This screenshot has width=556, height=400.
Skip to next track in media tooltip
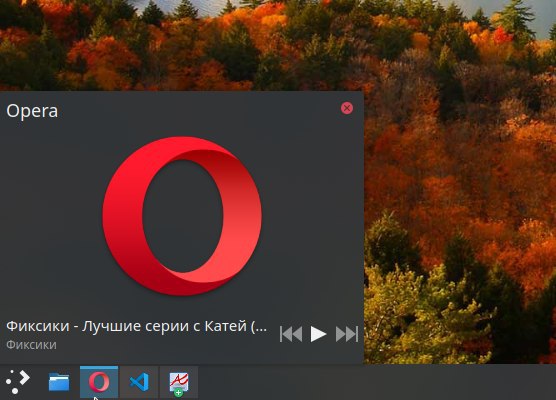[x=347, y=334]
